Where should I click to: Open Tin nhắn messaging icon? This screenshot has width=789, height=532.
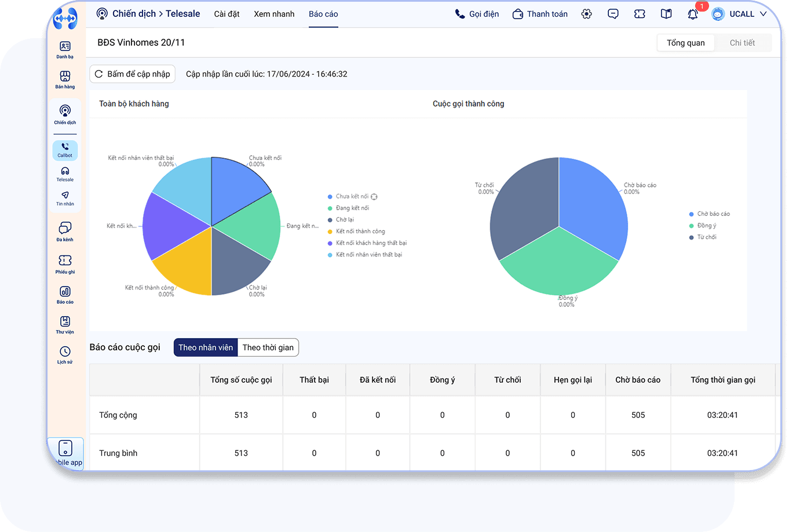point(65,198)
